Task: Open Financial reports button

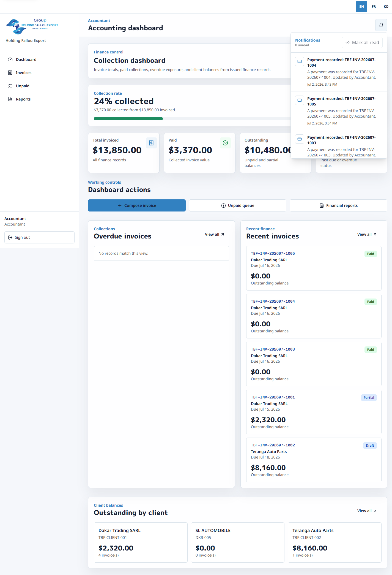Action: [x=338, y=205]
